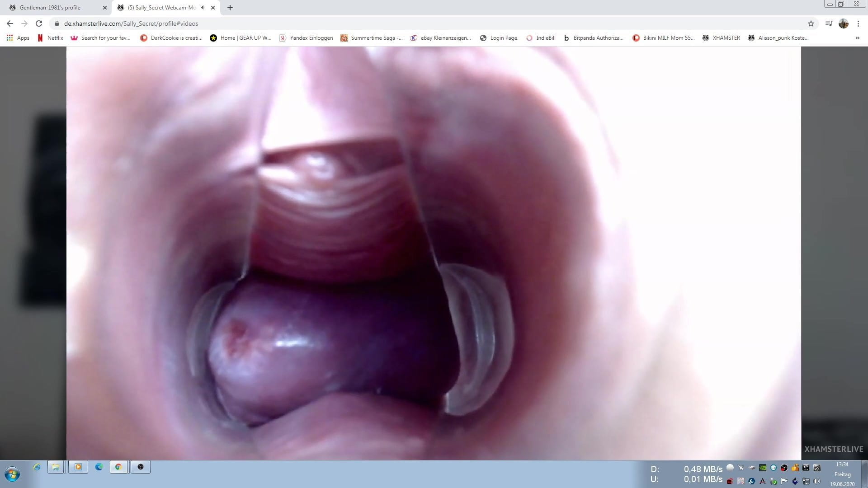Viewport: 868px width, 488px height.
Task: Open the media control icon in toolbar
Action: [829, 23]
